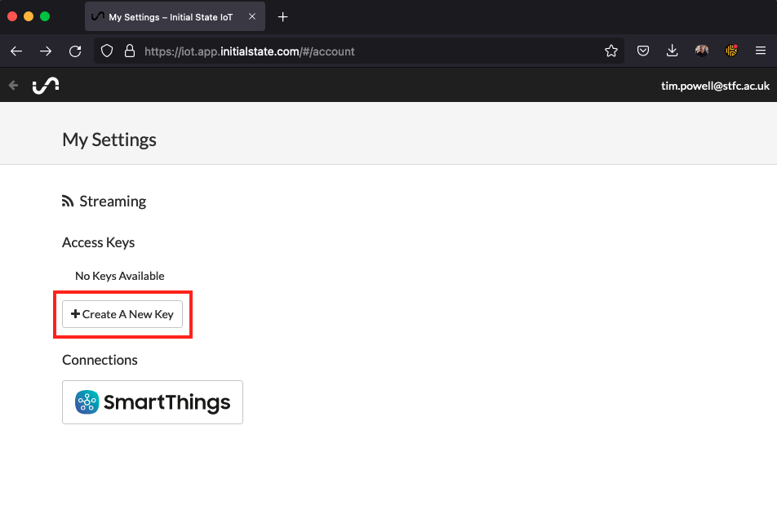This screenshot has height=532, width=777.
Task: Close the My Settings tab
Action: [252, 16]
